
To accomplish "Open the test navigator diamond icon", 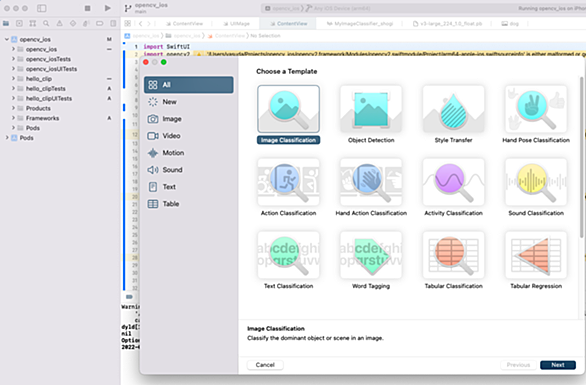I will pyautogui.click(x=73, y=24).
